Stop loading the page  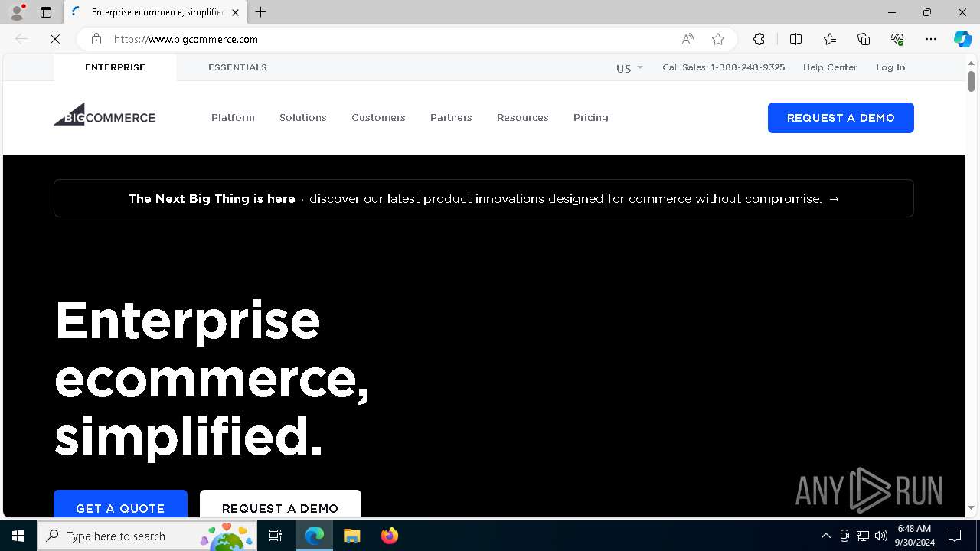click(x=55, y=39)
